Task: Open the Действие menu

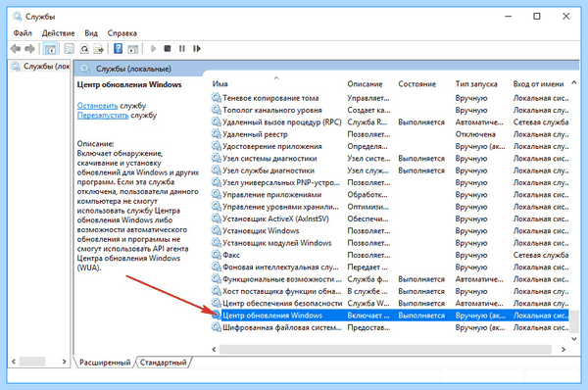Action: (58, 33)
